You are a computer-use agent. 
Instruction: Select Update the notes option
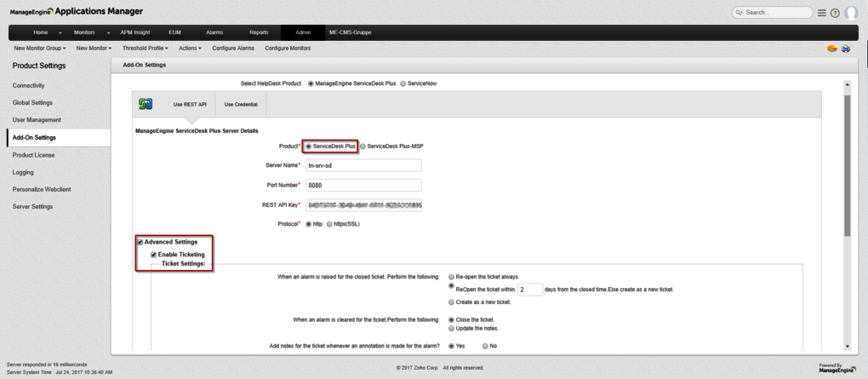(452, 328)
